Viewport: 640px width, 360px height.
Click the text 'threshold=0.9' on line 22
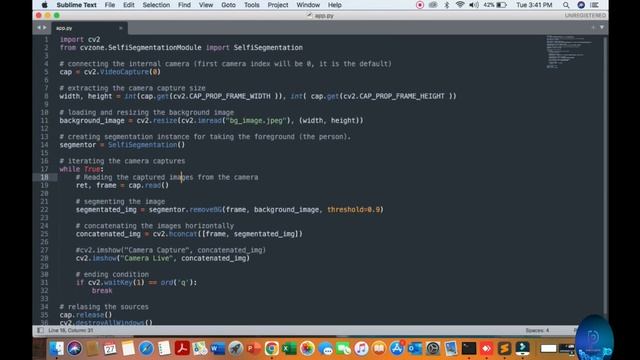click(353, 209)
